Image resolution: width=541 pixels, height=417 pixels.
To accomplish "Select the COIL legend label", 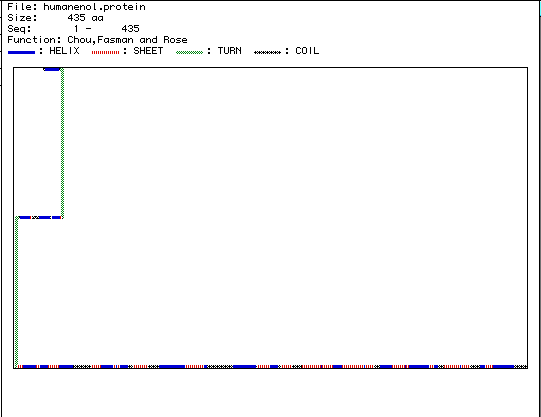I will [x=307, y=51].
